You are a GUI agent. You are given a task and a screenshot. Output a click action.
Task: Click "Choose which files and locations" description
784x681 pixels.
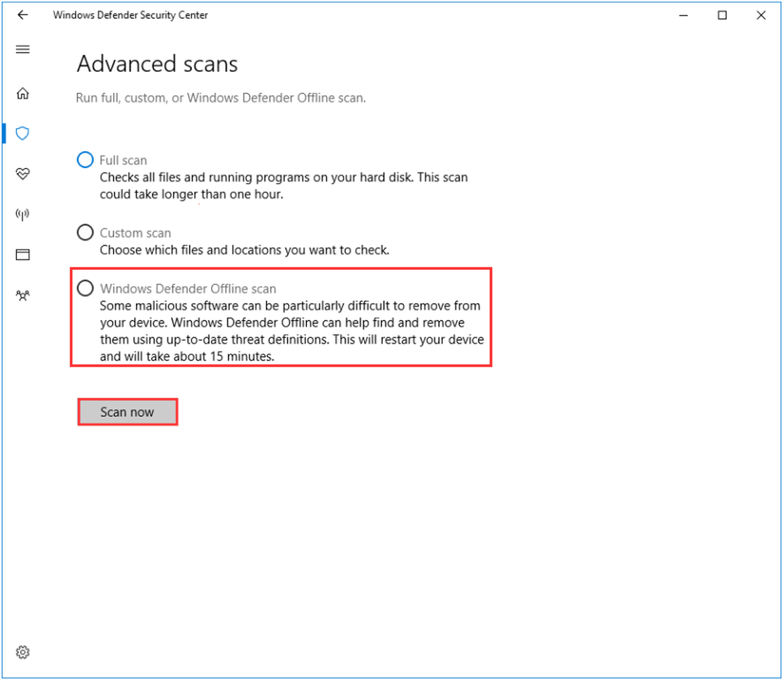244,250
